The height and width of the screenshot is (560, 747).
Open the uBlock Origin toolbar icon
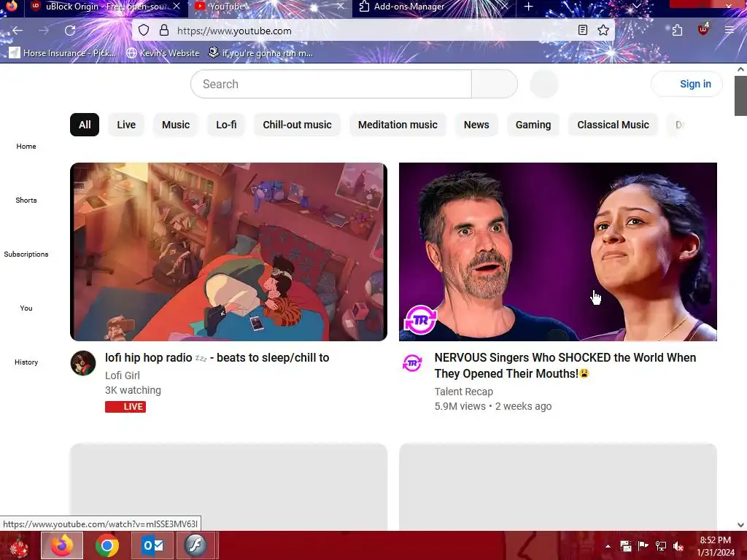pyautogui.click(x=703, y=29)
